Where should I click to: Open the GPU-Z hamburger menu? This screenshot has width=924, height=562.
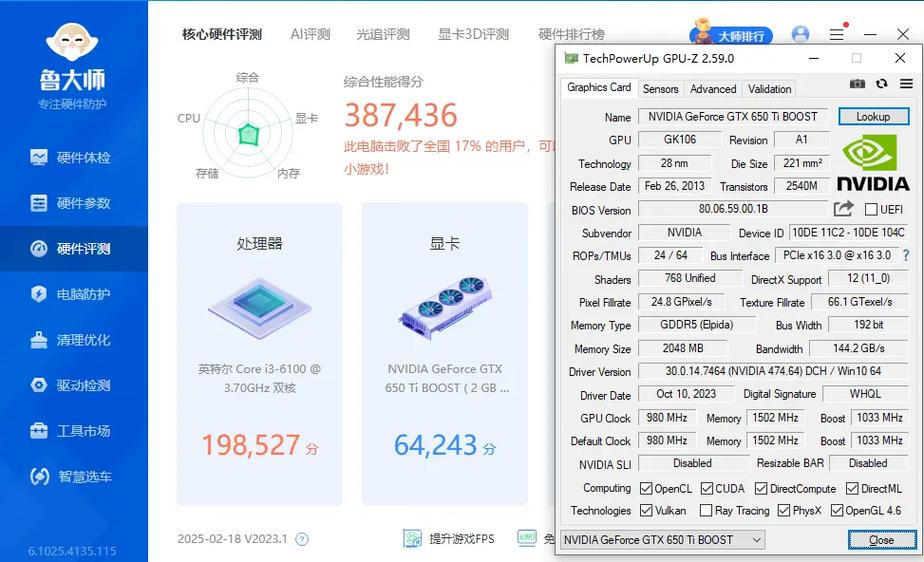click(x=905, y=85)
